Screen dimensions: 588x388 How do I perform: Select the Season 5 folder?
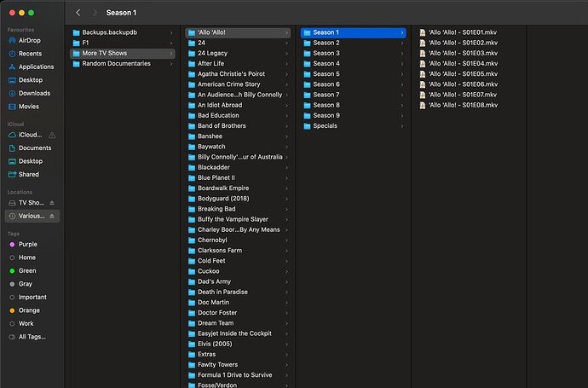354,74
